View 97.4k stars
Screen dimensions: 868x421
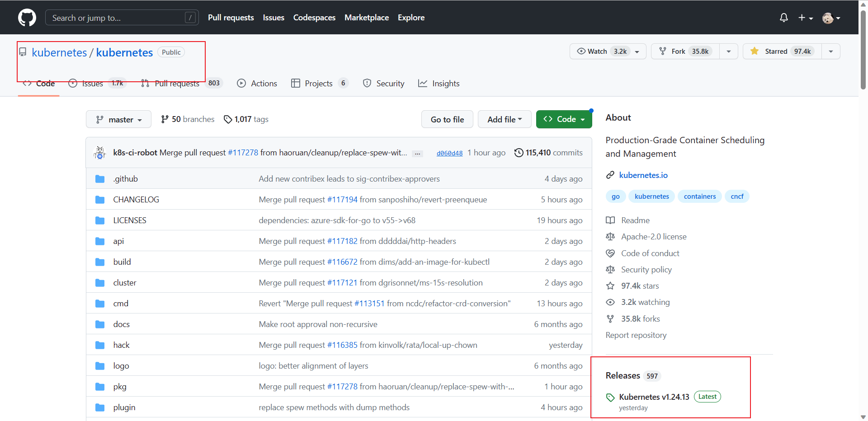pyautogui.click(x=632, y=286)
